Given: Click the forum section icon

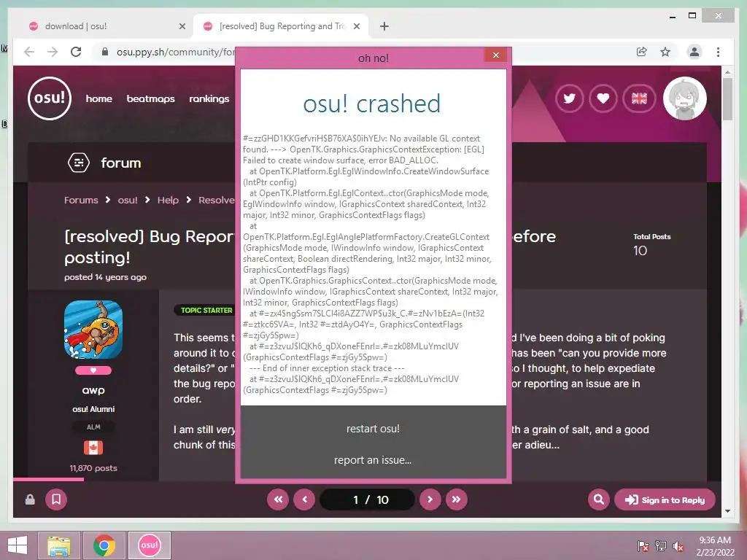Looking at the screenshot, I should [x=79, y=163].
